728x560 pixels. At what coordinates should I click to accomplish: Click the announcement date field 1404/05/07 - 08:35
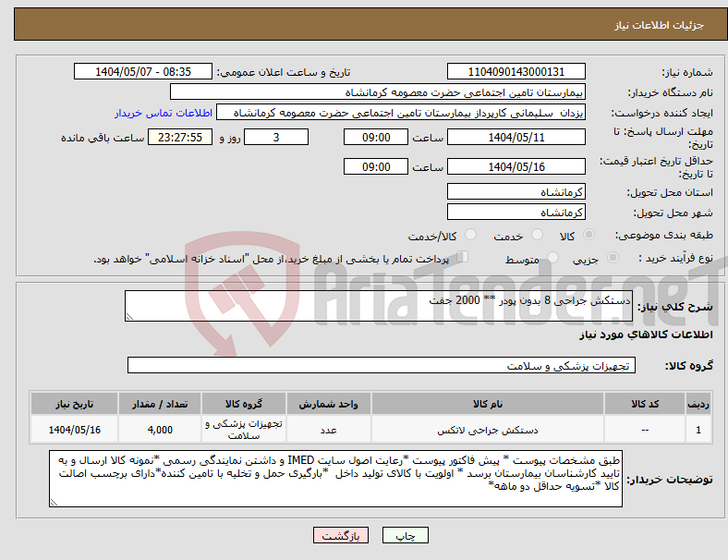[143, 71]
